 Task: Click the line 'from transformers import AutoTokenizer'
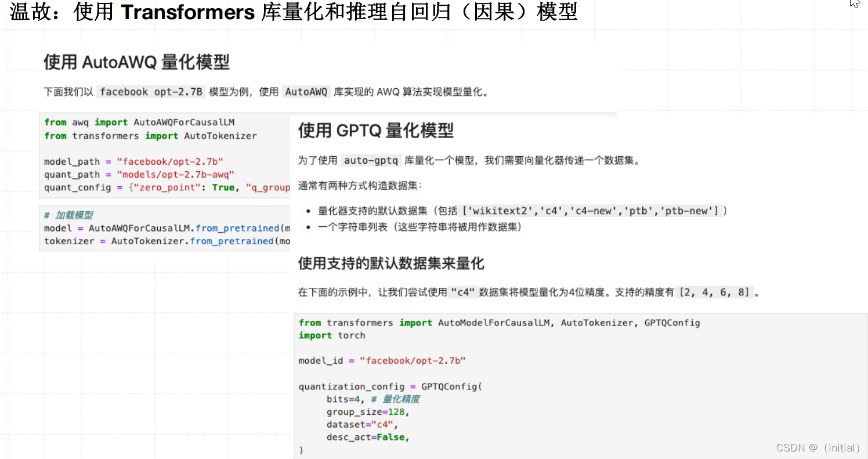coord(150,136)
